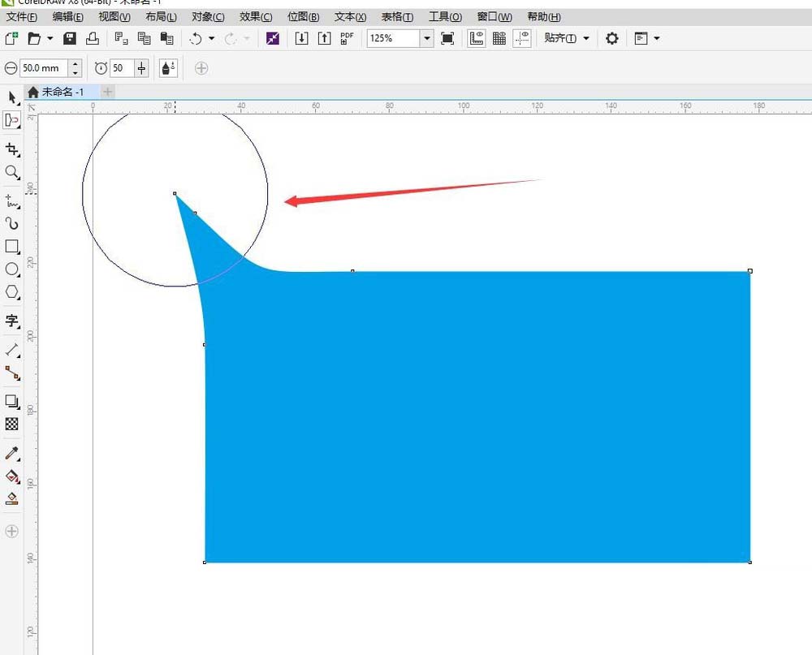Undo the last action

(x=196, y=38)
